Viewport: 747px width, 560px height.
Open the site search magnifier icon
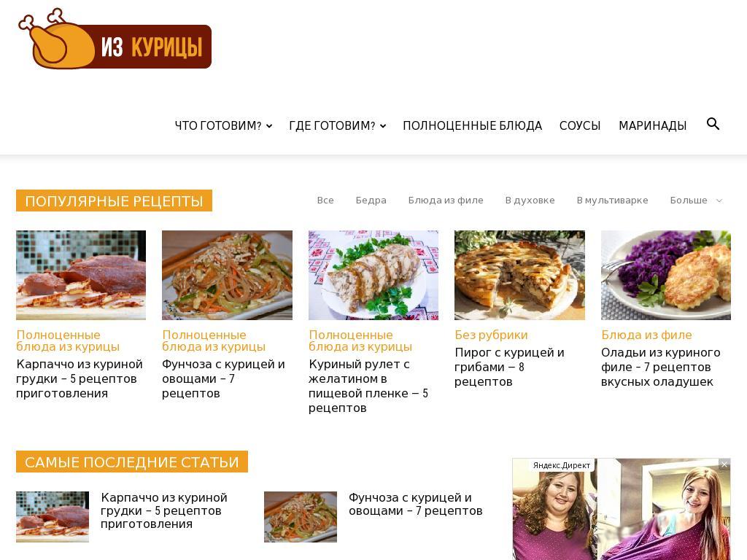click(x=713, y=124)
